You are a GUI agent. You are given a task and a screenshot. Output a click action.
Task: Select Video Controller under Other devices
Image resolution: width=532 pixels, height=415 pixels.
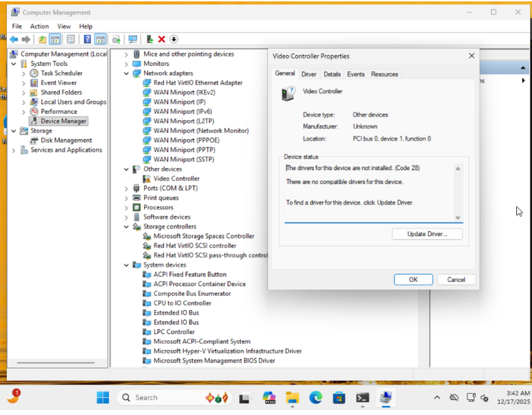click(176, 178)
